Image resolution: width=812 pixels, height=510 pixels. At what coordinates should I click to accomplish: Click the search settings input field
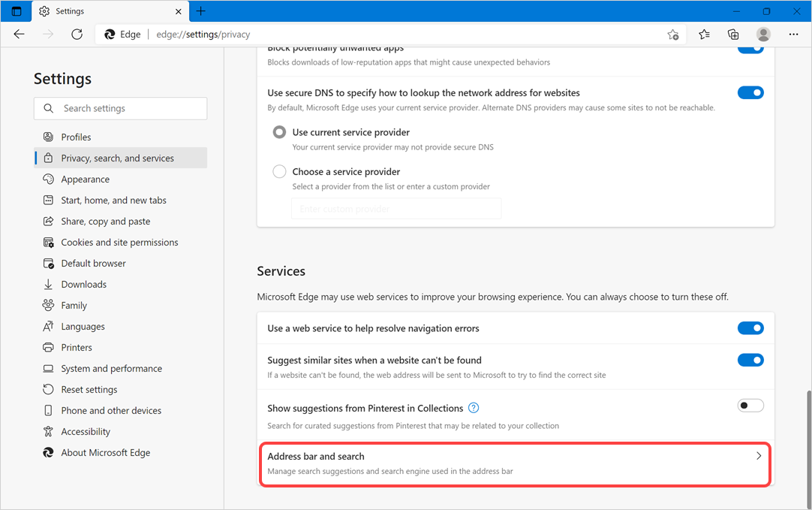120,108
